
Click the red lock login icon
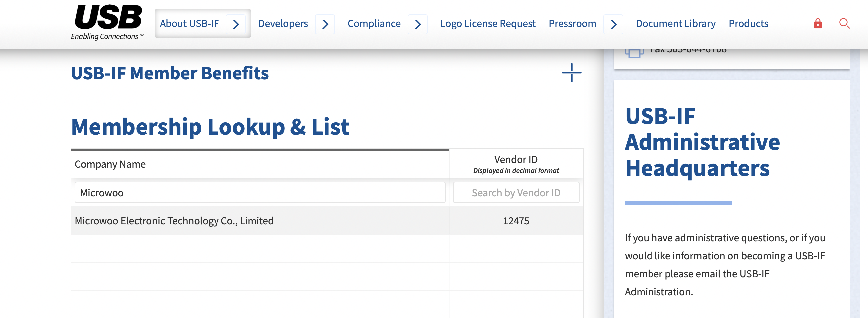click(x=817, y=24)
